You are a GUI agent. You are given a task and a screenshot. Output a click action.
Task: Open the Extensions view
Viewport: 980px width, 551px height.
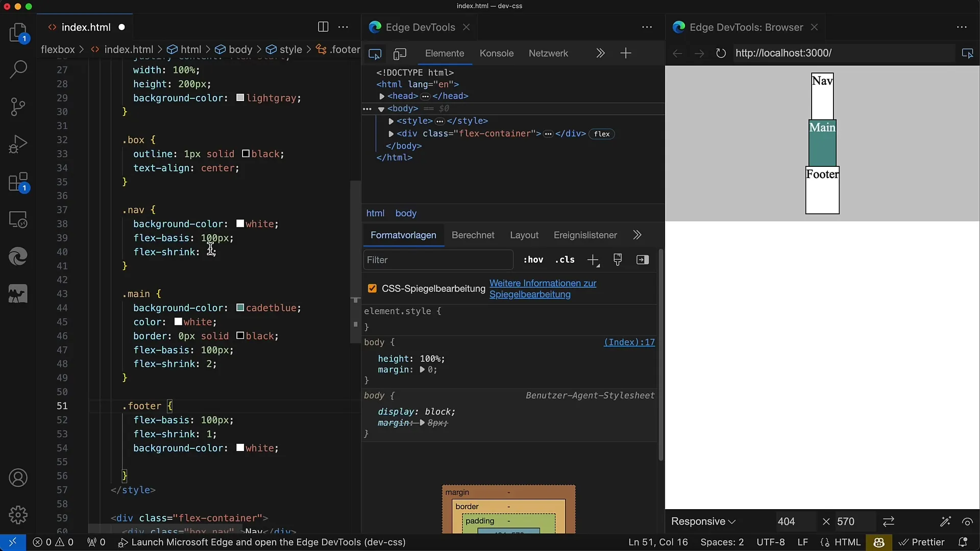point(18,182)
